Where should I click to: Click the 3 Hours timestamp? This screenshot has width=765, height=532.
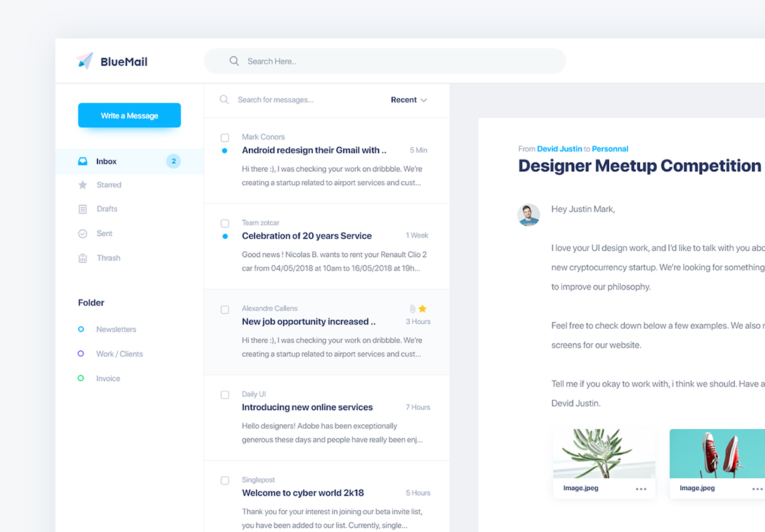coord(418,322)
